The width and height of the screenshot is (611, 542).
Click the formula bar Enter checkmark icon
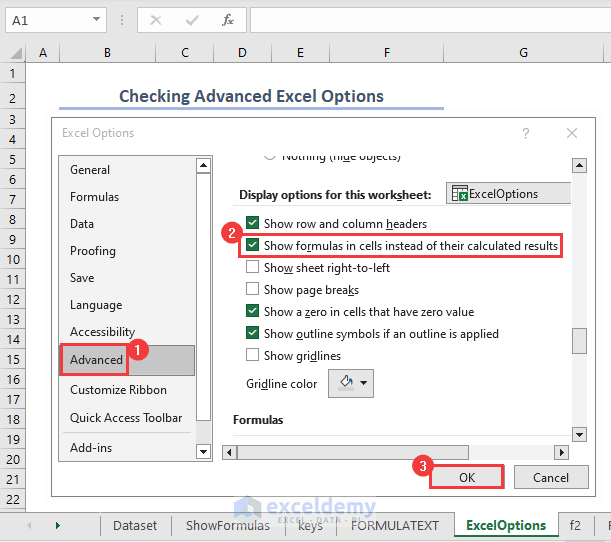(x=192, y=20)
